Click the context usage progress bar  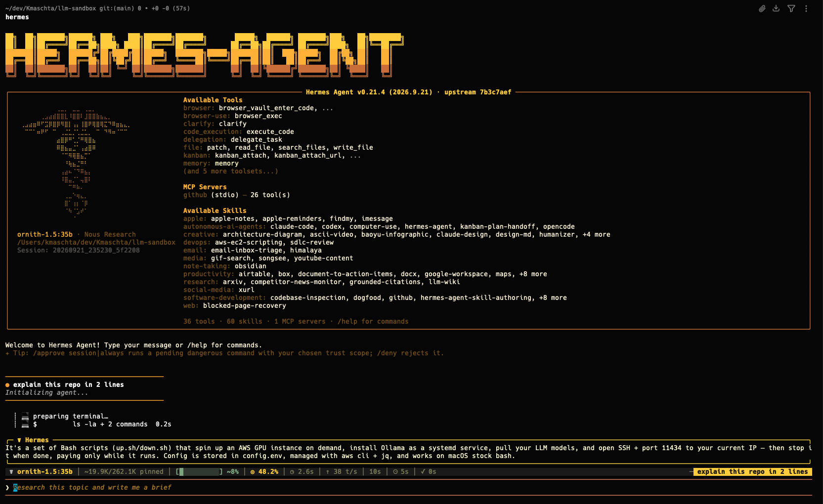tap(199, 472)
